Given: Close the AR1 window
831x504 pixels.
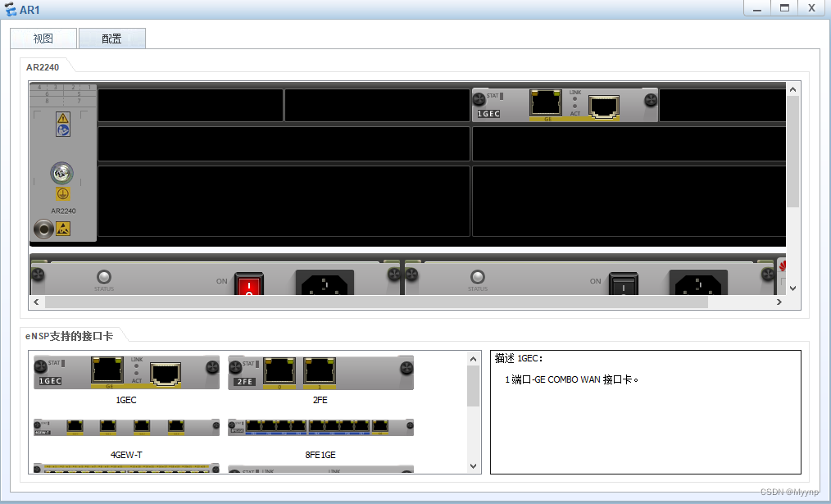Looking at the screenshot, I should coord(811,8).
